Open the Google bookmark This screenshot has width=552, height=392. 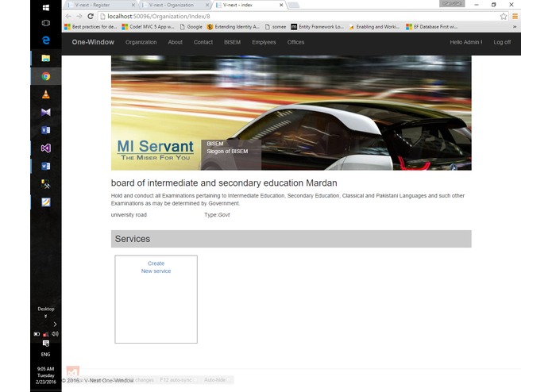coord(191,27)
